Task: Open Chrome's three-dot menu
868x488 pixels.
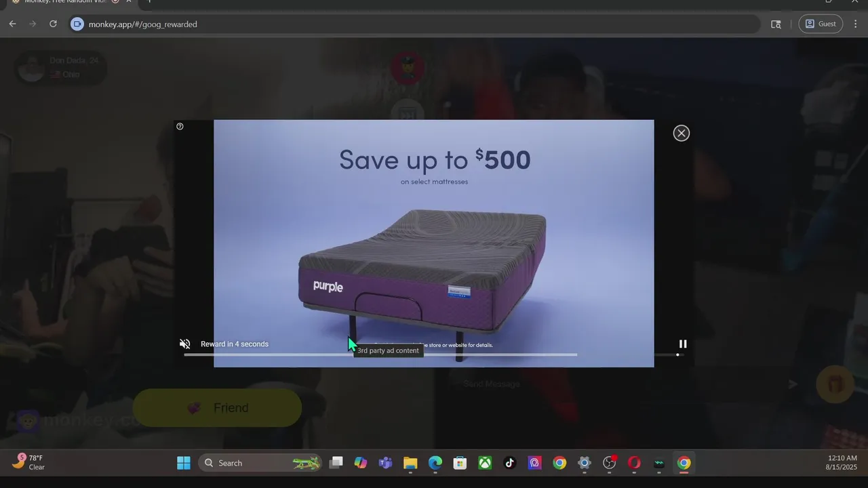Action: click(856, 24)
